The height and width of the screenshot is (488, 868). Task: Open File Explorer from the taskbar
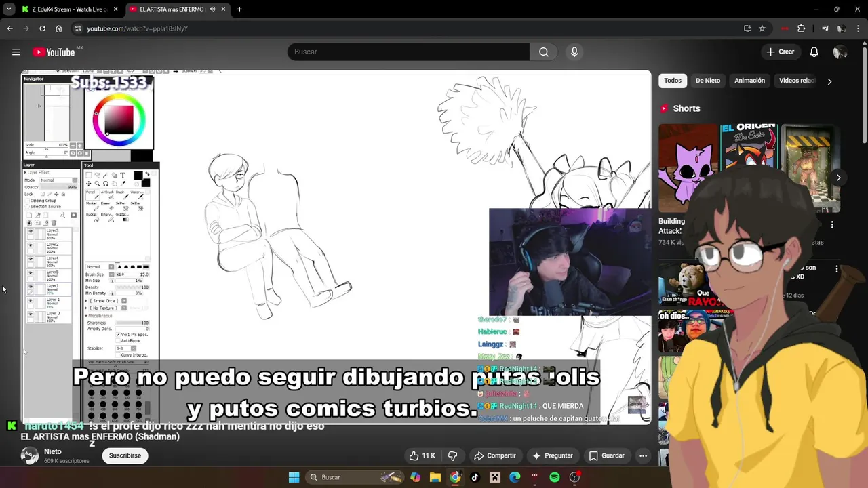(435, 477)
